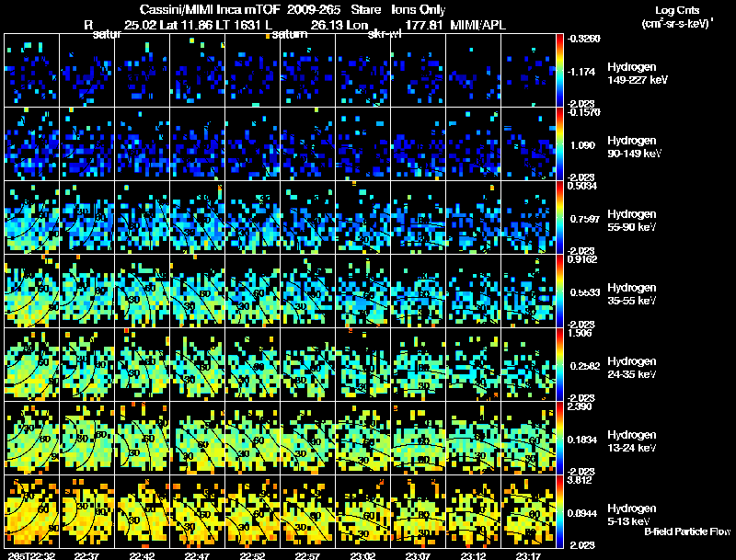Click the '23:07' time axis label
This screenshot has width=736, height=560.
pyautogui.click(x=418, y=555)
